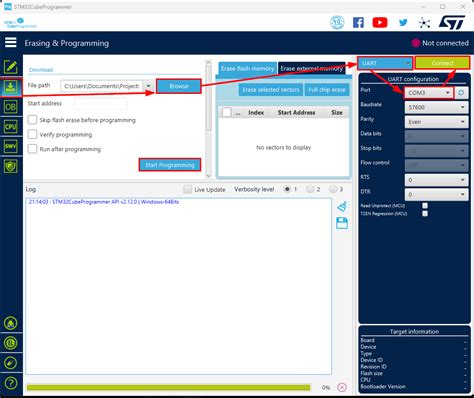This screenshot has width=474, height=398.
Task: Toggle Read Unprotect (MCU) checkbox
Action: tap(425, 206)
